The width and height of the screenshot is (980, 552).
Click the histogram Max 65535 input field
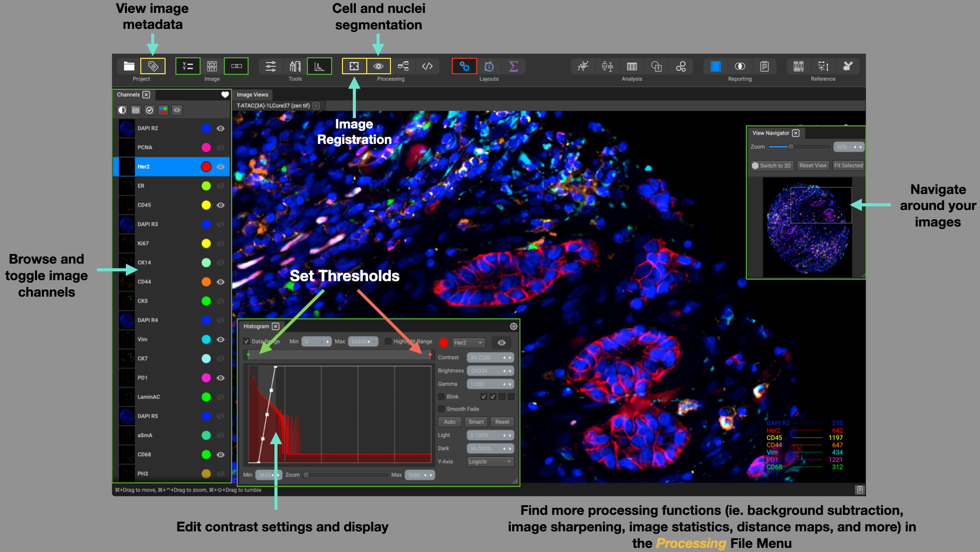[363, 342]
